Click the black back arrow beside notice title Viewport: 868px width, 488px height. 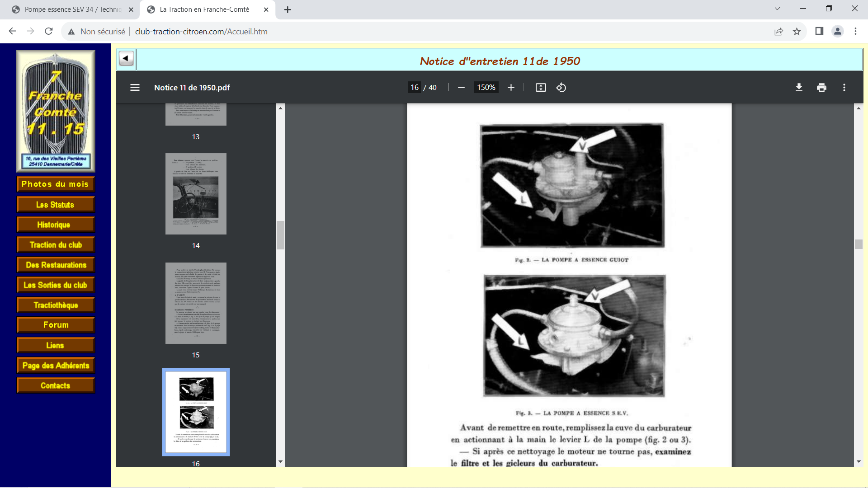coord(126,59)
